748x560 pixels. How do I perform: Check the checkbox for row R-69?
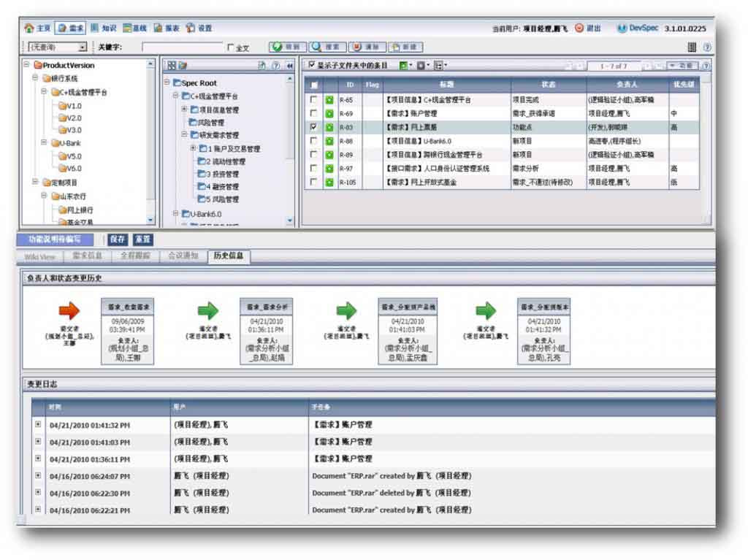313,114
